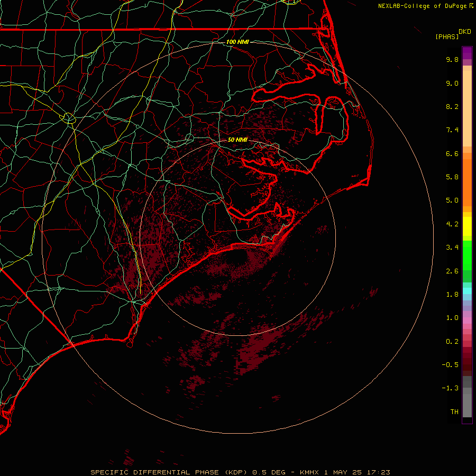The width and height of the screenshot is (476, 476).
Task: Click the 5.0 scale value
Action: pos(452,200)
